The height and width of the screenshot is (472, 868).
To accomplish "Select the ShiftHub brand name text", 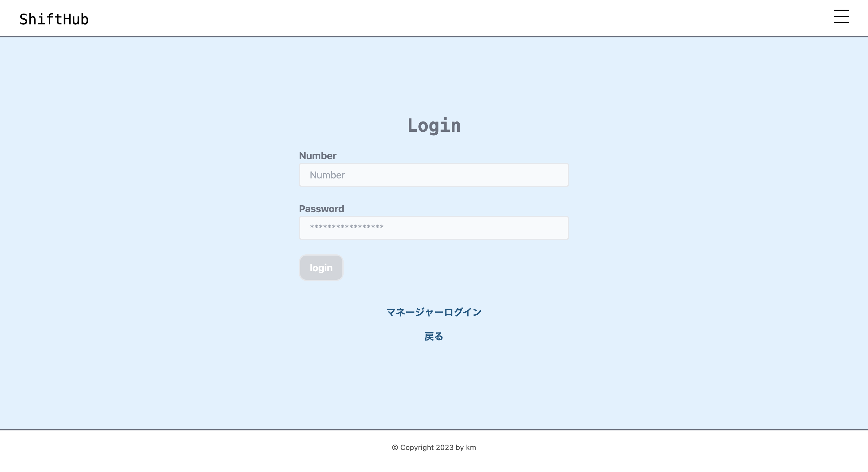I will pyautogui.click(x=54, y=18).
